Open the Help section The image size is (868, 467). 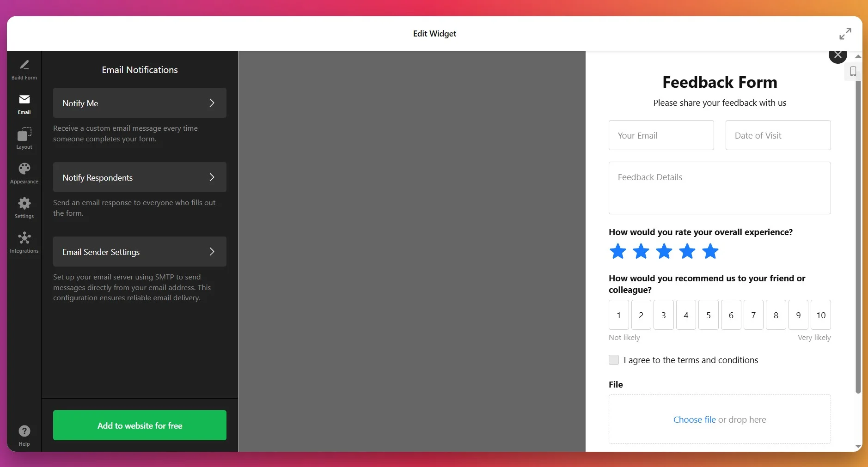(x=24, y=434)
